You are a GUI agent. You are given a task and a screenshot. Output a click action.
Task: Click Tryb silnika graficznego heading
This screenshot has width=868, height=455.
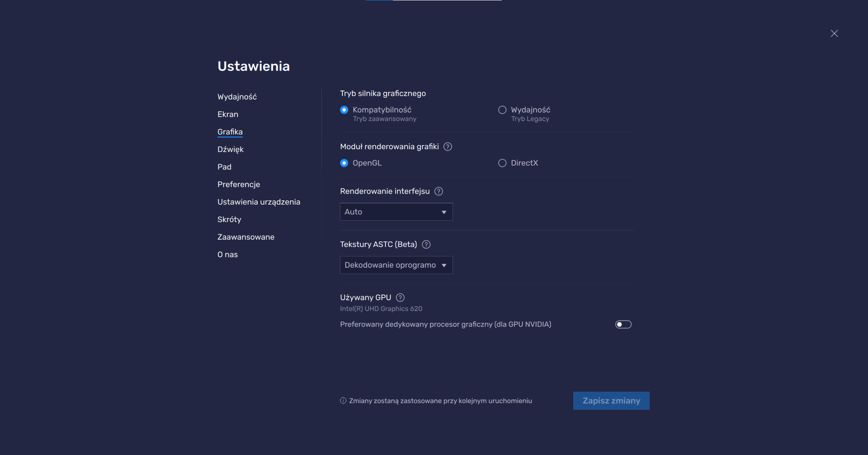[x=383, y=94]
